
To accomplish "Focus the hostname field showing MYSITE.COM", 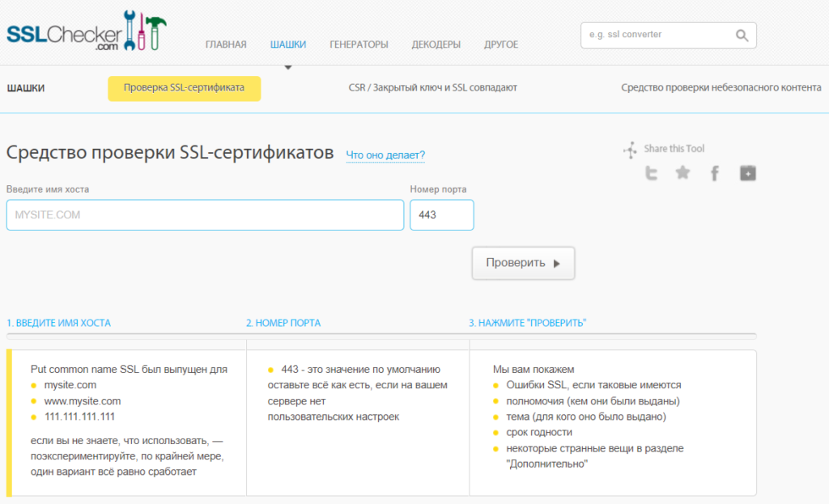I will tap(205, 215).
